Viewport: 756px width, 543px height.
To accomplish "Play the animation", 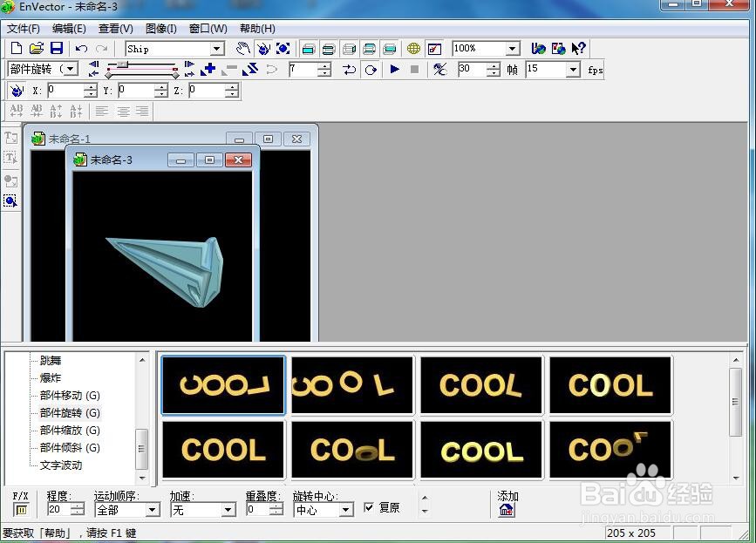I will pos(394,69).
